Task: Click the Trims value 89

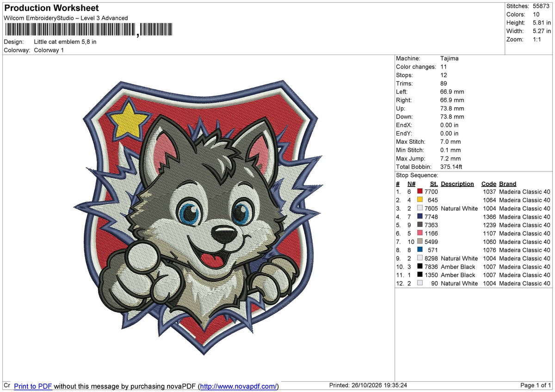Action: (x=444, y=83)
